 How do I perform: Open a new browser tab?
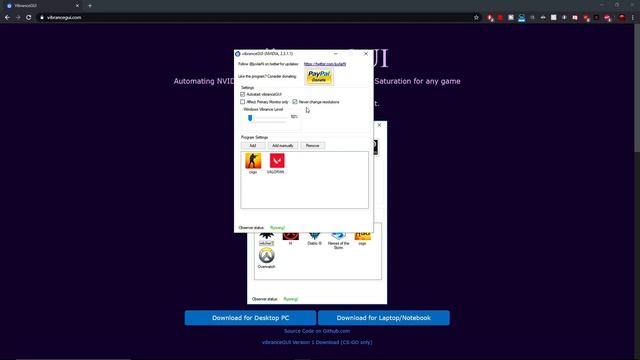coord(90,6)
